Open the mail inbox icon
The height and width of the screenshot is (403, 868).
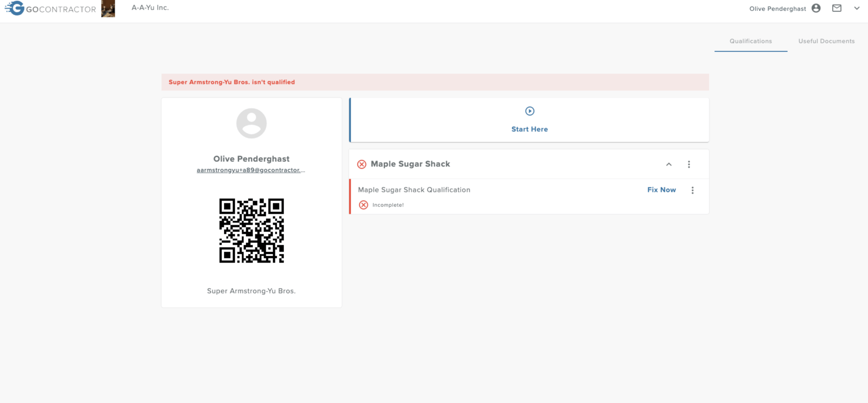click(837, 8)
